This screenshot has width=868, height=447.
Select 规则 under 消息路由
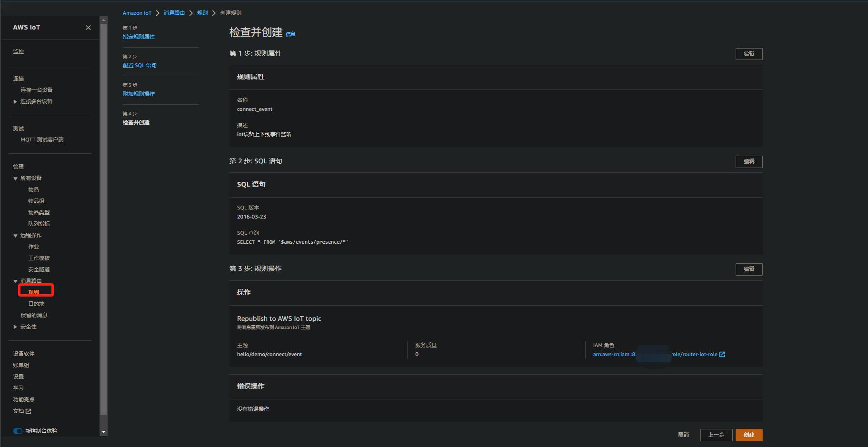pyautogui.click(x=34, y=291)
